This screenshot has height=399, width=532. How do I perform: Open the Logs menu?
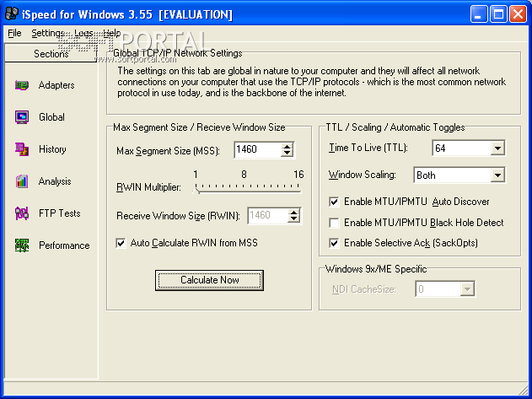pos(83,33)
